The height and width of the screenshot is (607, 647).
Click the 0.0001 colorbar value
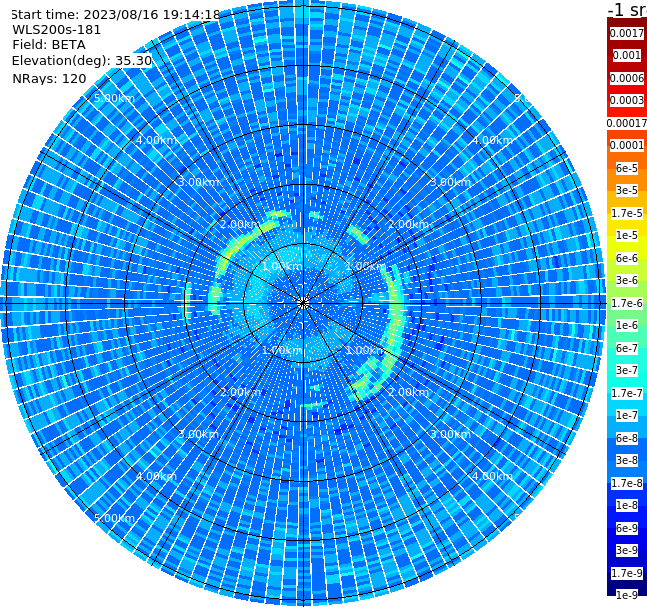coord(627,145)
